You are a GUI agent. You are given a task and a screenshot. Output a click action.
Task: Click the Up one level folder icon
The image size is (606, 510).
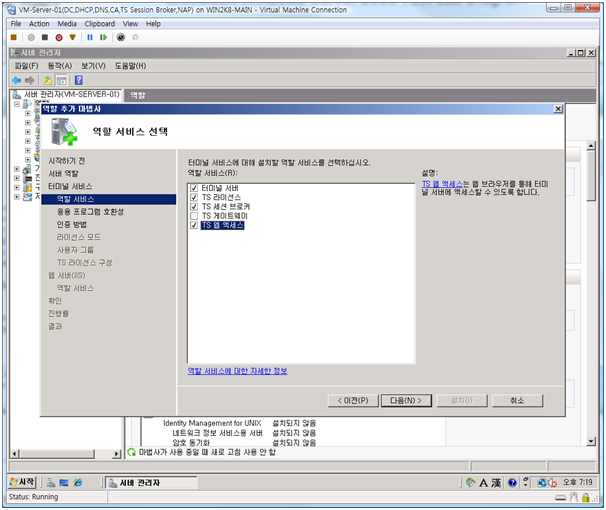coord(48,80)
